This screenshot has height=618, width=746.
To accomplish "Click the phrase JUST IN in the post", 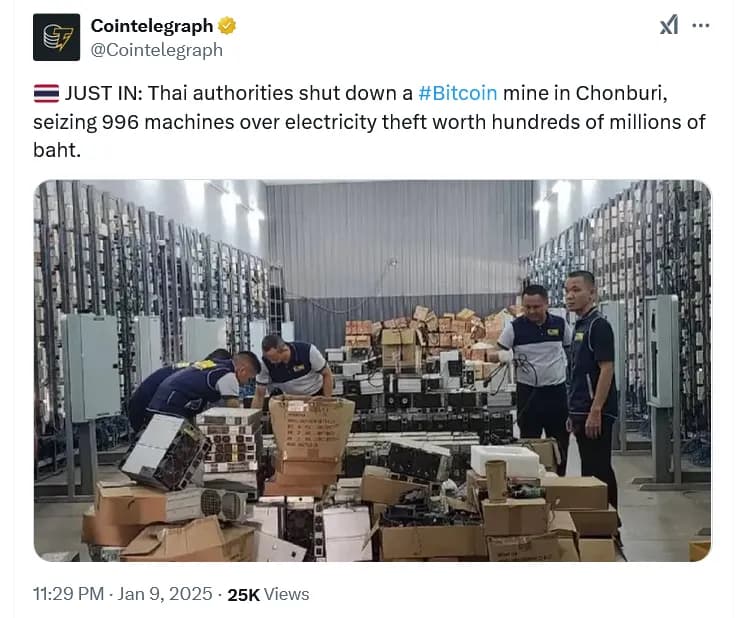I will [103, 93].
